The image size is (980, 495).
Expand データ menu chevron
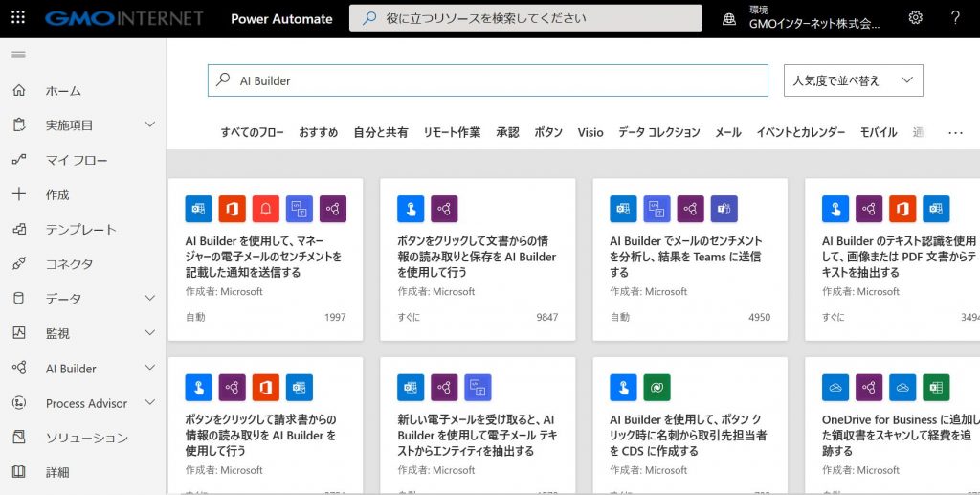pyautogui.click(x=150, y=298)
